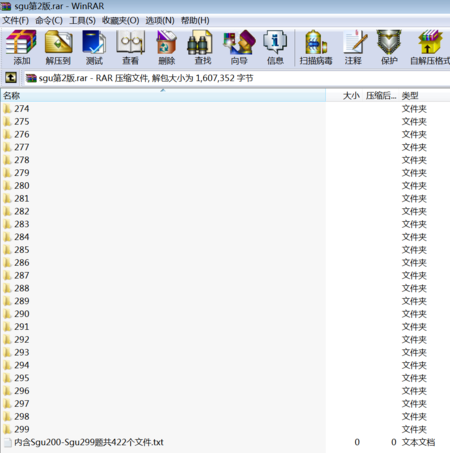
Task: Launch the 向导 (Wizard) icon
Action: [239, 47]
